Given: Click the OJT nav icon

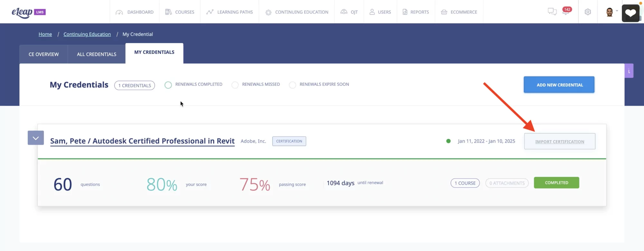Looking at the screenshot, I should tap(344, 12).
